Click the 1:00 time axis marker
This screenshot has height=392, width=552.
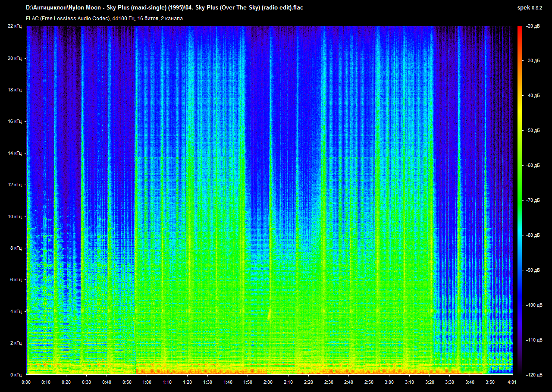(147, 382)
